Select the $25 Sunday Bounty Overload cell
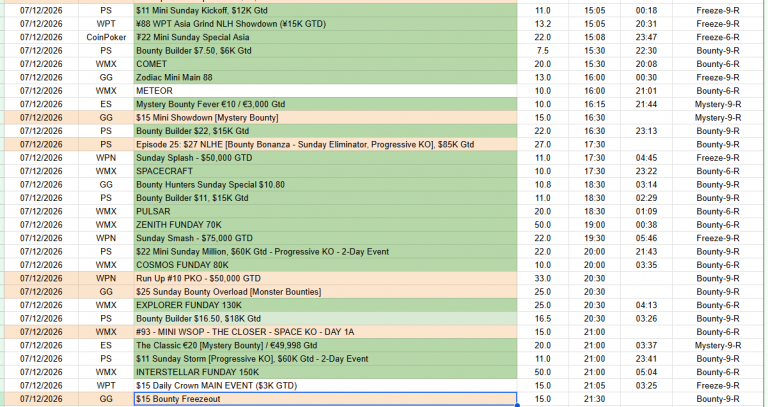 tap(325, 292)
